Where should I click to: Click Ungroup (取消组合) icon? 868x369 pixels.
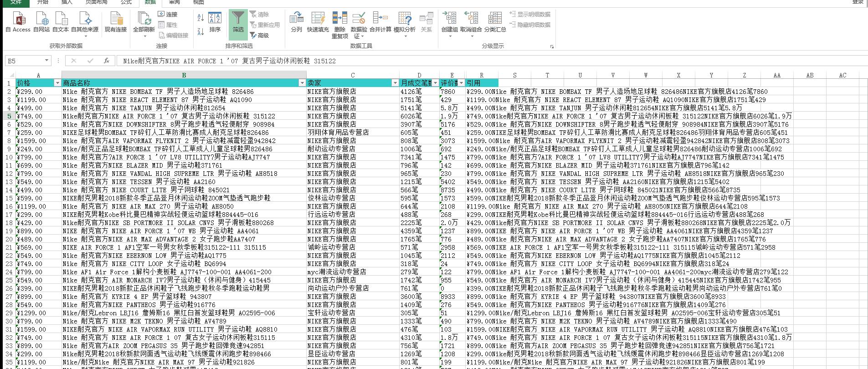(x=471, y=19)
